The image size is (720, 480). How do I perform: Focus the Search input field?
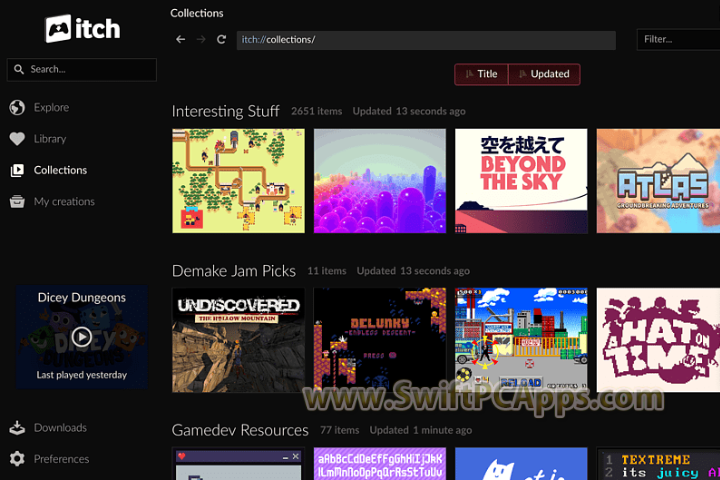point(82,69)
